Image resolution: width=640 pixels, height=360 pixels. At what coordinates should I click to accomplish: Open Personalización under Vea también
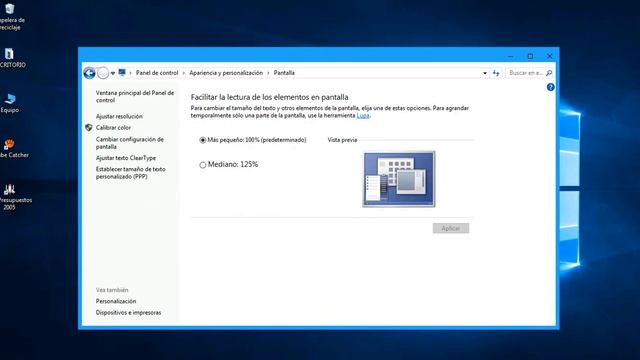tap(116, 301)
